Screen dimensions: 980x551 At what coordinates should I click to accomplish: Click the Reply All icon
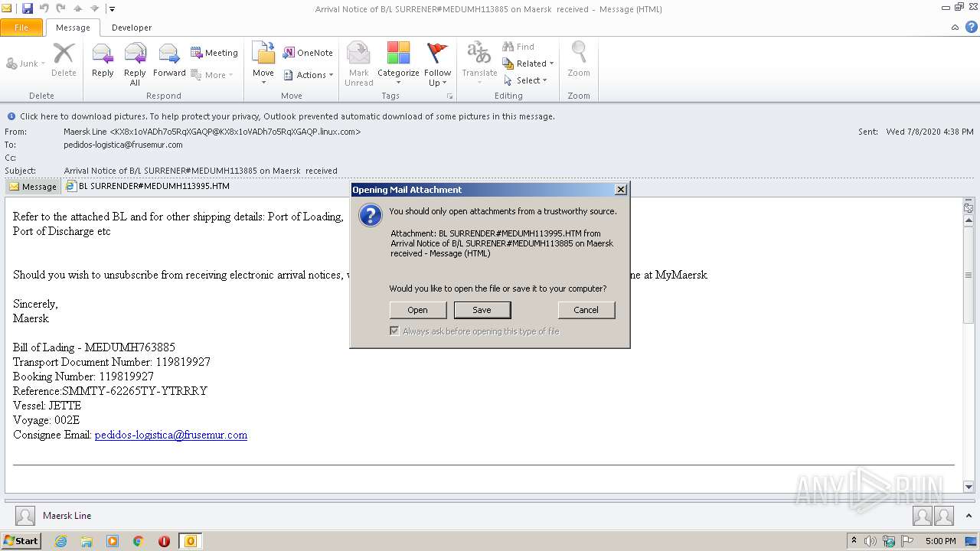[x=135, y=64]
